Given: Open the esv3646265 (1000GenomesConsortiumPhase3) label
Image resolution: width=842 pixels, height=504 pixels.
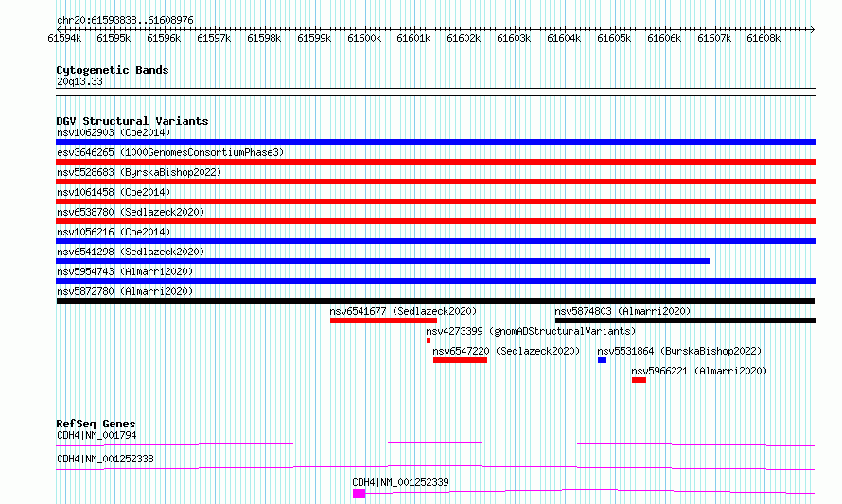Looking at the screenshot, I should 170,152.
